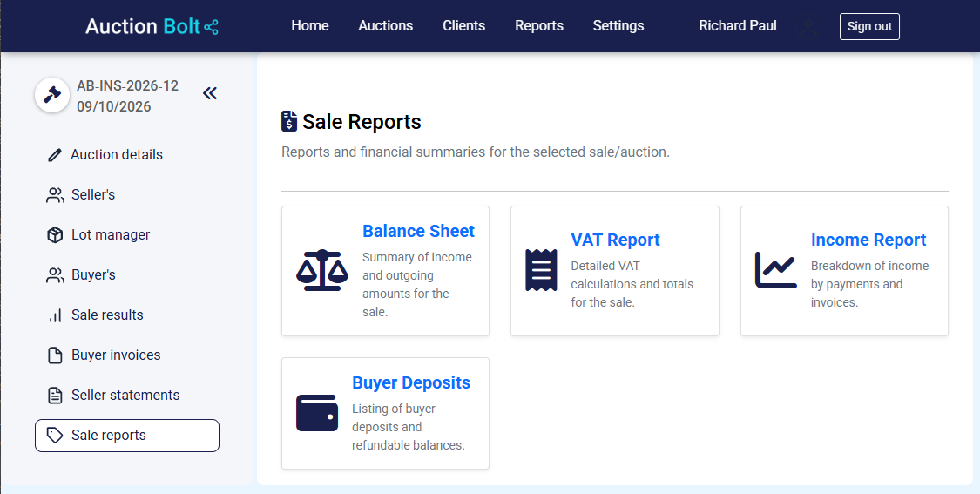Select Seller statements in the sidebar

[x=127, y=396]
